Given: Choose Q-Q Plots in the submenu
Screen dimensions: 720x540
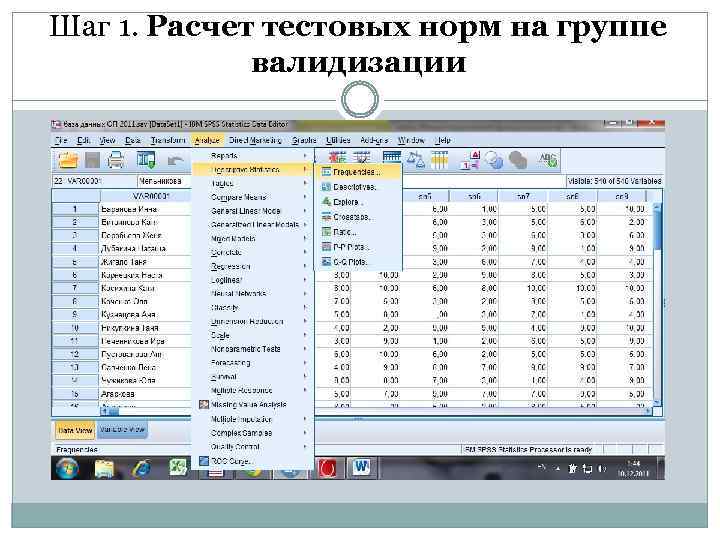Looking at the screenshot, I should click(358, 262).
